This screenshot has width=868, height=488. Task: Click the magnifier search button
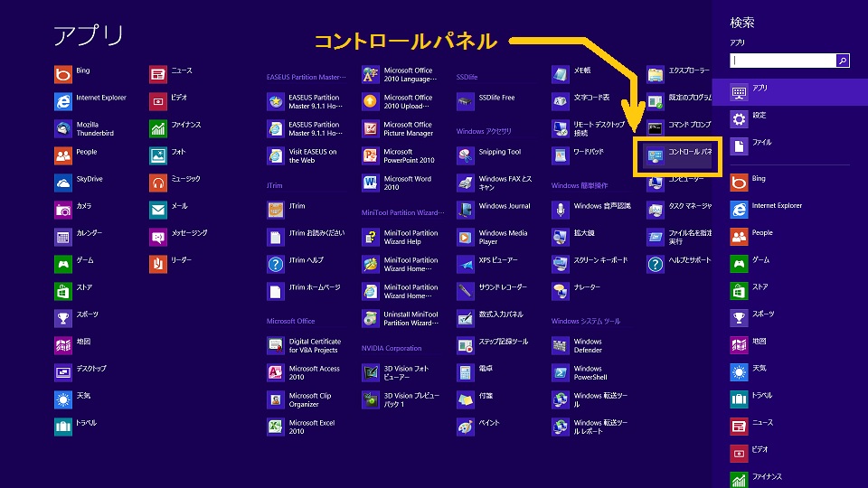(843, 61)
